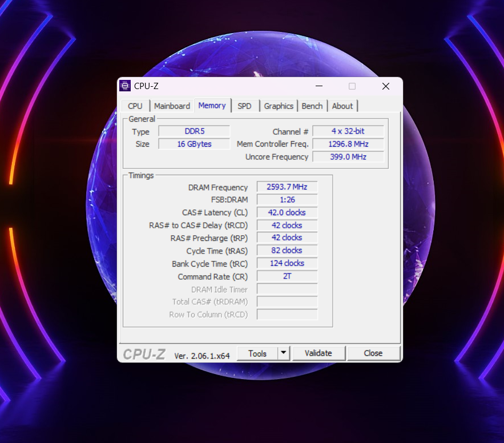Click the Bank Cycle Time (tRC) label
The width and height of the screenshot is (504, 443).
[x=210, y=264]
